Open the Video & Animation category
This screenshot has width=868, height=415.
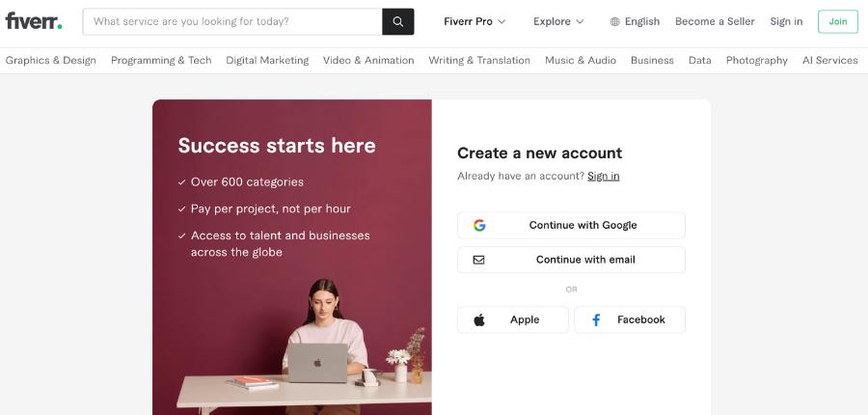click(368, 60)
